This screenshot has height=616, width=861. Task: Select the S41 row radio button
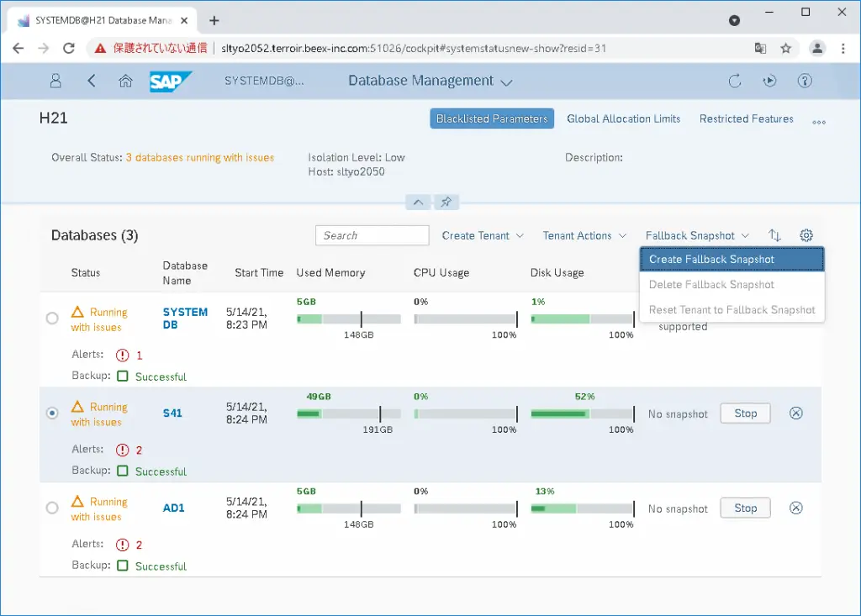52,413
